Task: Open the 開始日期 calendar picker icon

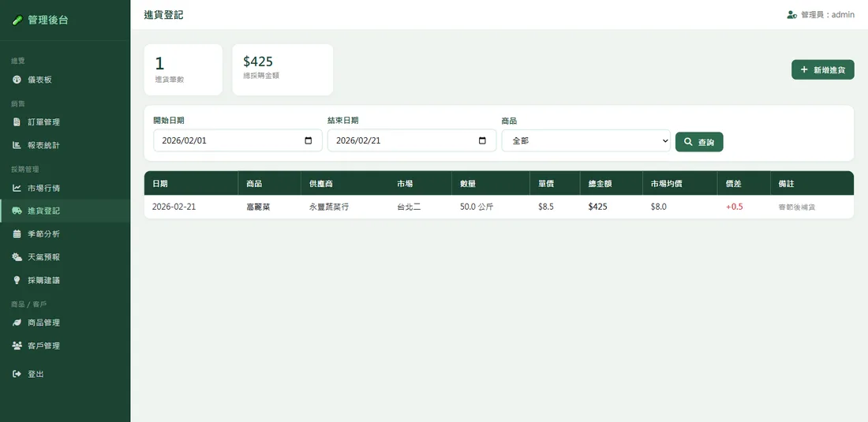Action: [x=309, y=140]
